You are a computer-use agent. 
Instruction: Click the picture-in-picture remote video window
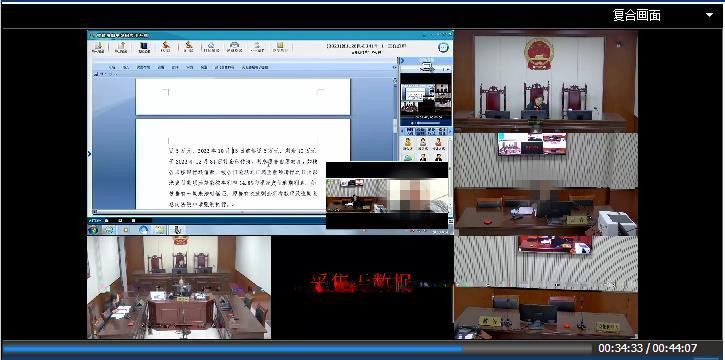click(387, 195)
